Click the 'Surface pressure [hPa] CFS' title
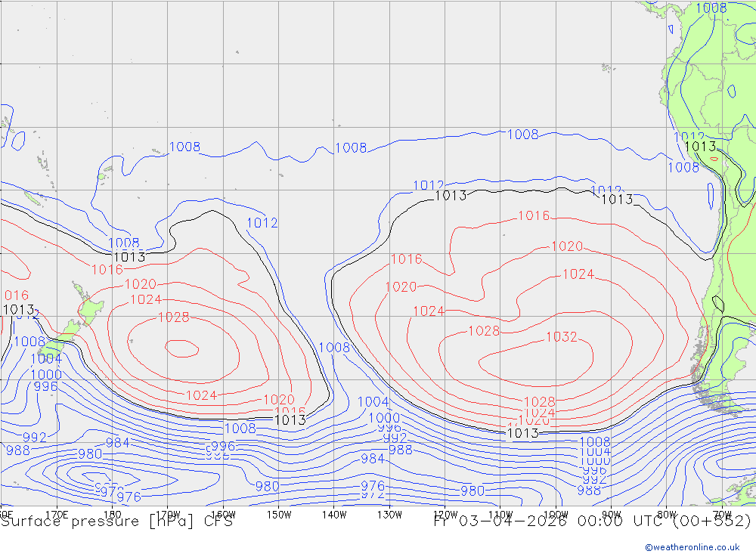The image size is (756, 554). 116,521
